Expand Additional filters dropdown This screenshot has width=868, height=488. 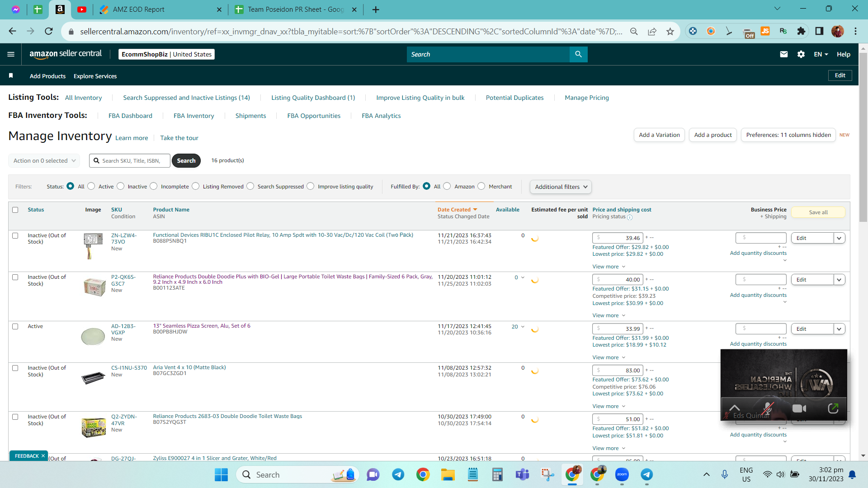pos(561,187)
